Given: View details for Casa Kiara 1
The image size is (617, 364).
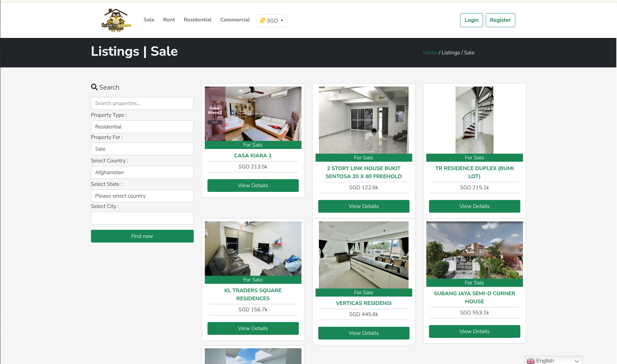Looking at the screenshot, I should (253, 186).
